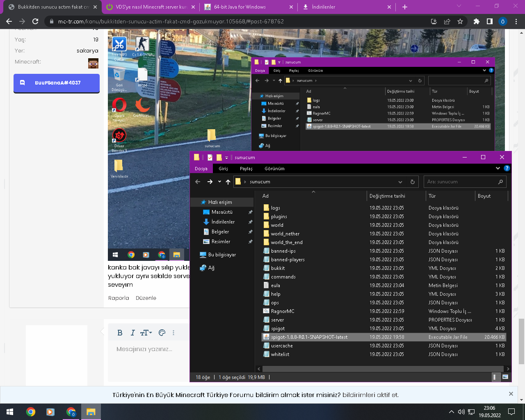This screenshot has width=525, height=420.
Task: Open Paylaş ribbon tab
Action: (246, 169)
